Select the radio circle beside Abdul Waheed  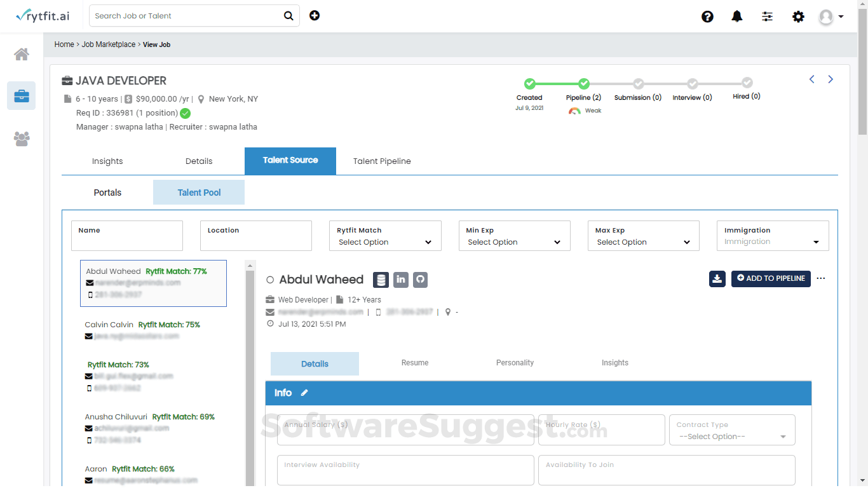coord(270,280)
